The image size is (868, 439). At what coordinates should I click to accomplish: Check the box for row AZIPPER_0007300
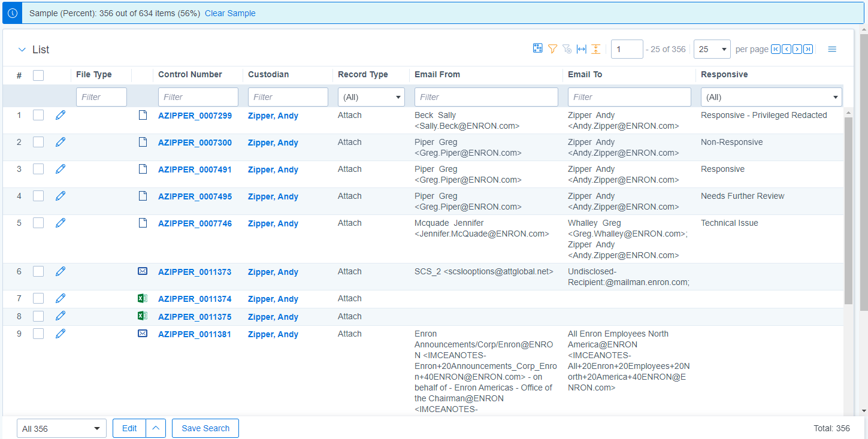click(x=38, y=142)
